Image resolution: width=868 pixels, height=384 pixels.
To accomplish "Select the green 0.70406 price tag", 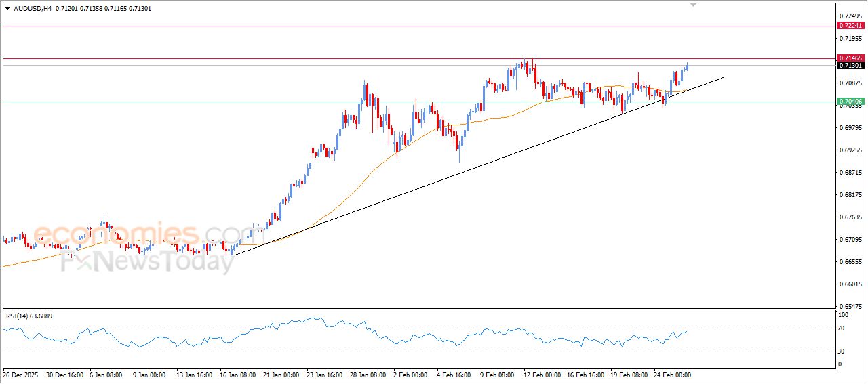I will coord(850,102).
